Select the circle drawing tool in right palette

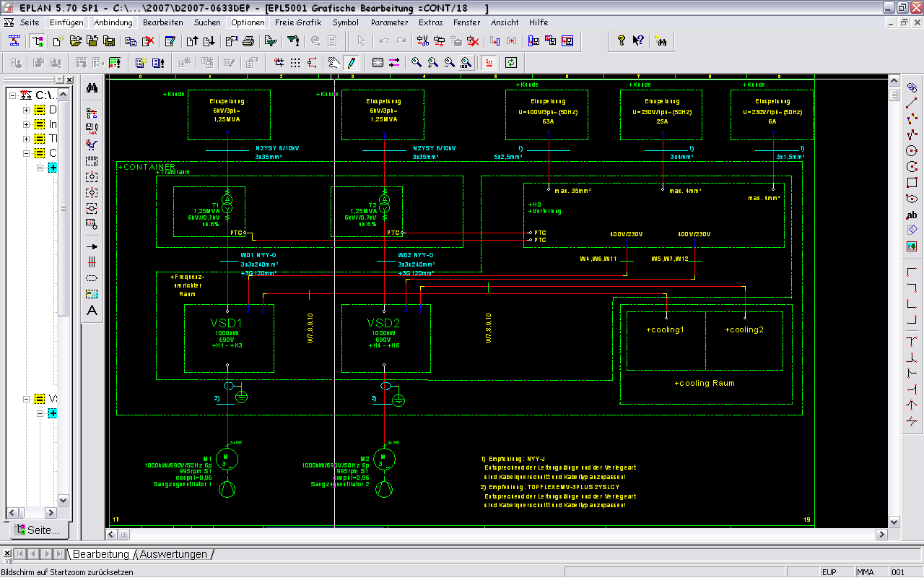pyautogui.click(x=912, y=150)
